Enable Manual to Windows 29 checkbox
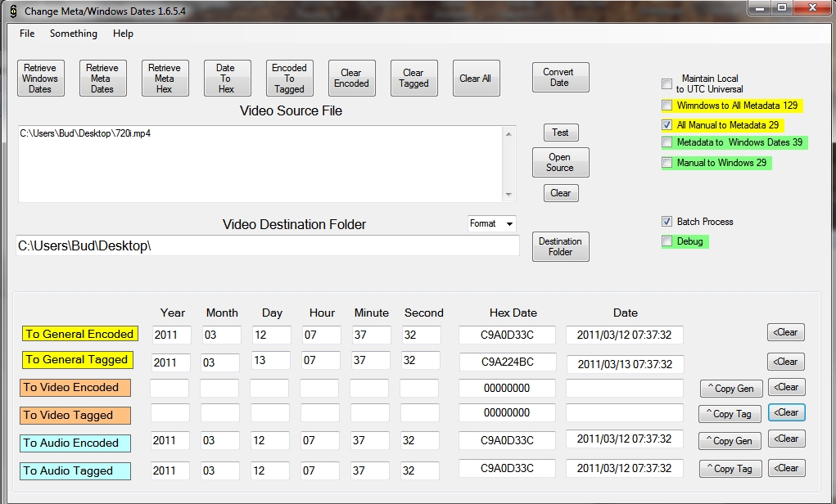 coord(667,163)
